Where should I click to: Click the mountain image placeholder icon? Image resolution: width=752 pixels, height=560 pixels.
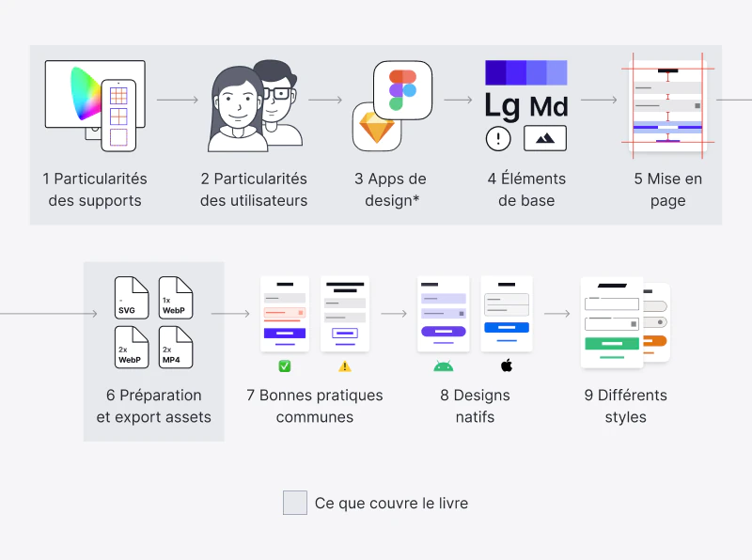tap(545, 138)
